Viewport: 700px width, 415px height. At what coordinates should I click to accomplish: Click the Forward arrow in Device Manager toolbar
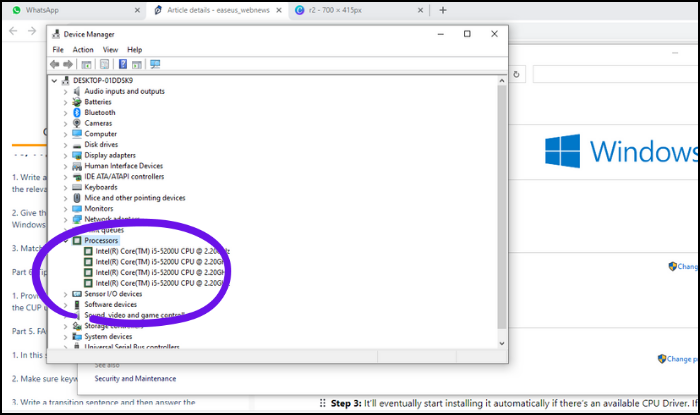coord(68,64)
